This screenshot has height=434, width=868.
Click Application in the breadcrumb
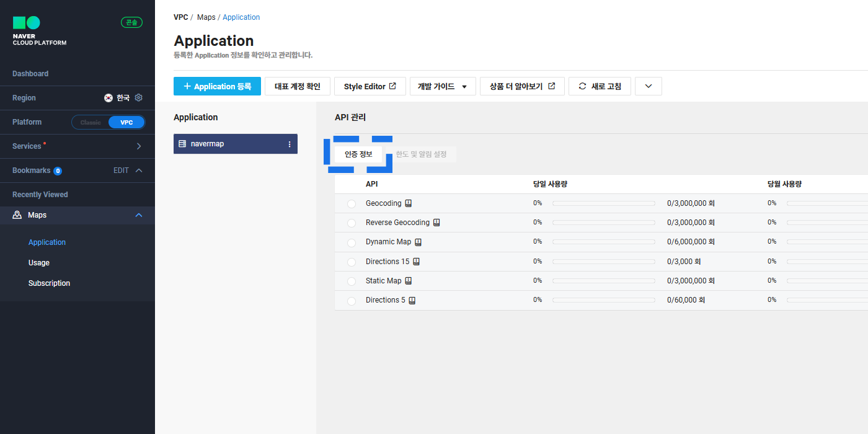[241, 17]
